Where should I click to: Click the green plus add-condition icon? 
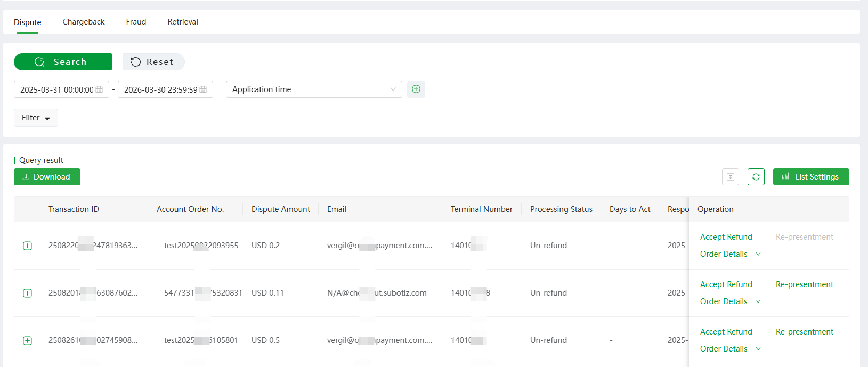[416, 89]
